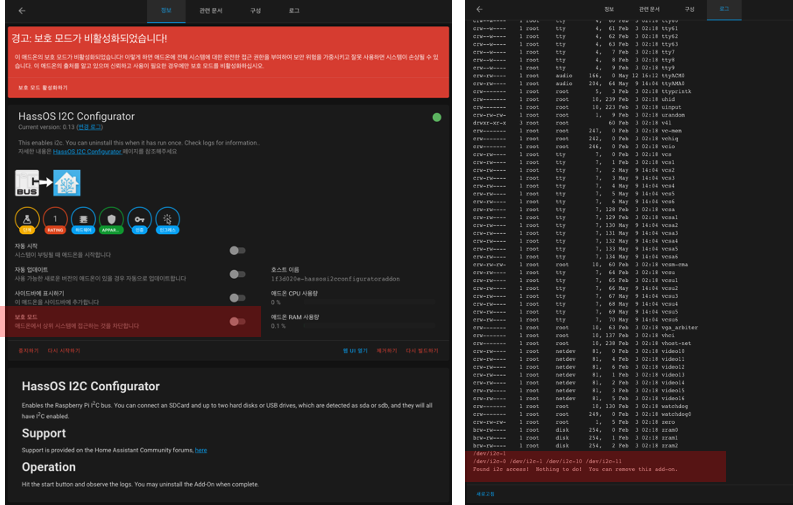
Task: Enable 사이드바에 표시하기 switch
Action: pyautogui.click(x=237, y=298)
